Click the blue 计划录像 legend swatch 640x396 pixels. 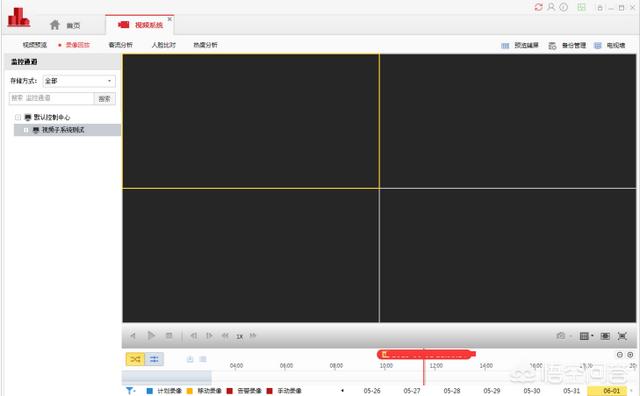tap(149, 391)
